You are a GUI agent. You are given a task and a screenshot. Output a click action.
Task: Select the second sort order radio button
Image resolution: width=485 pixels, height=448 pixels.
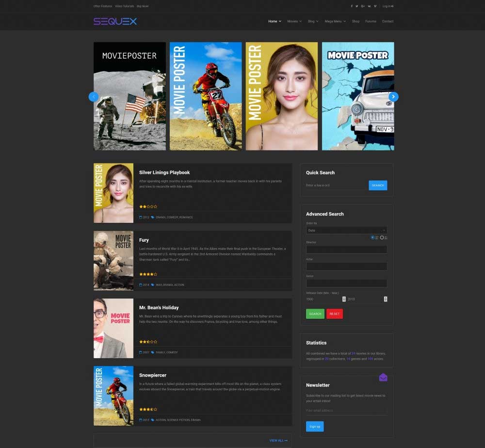[382, 237]
